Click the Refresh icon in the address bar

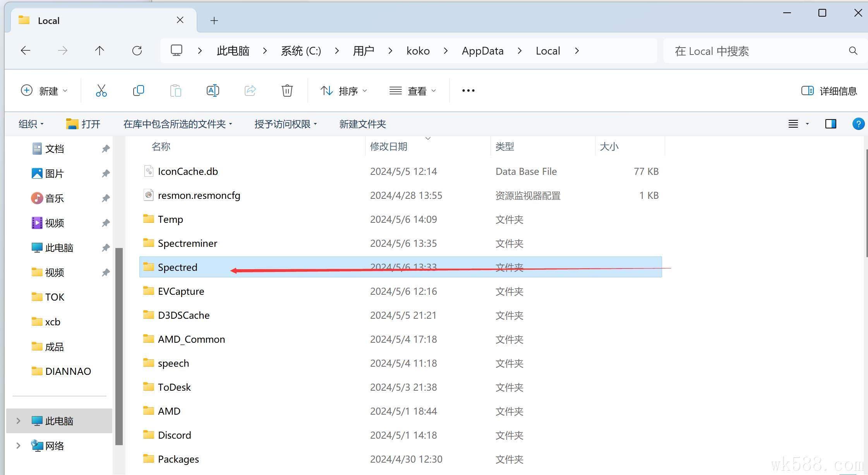(137, 50)
